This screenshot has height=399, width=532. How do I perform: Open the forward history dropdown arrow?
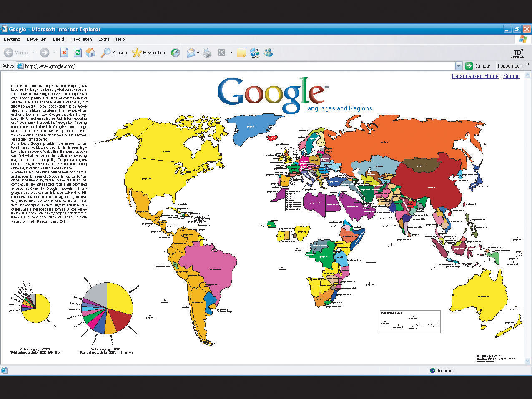point(54,53)
